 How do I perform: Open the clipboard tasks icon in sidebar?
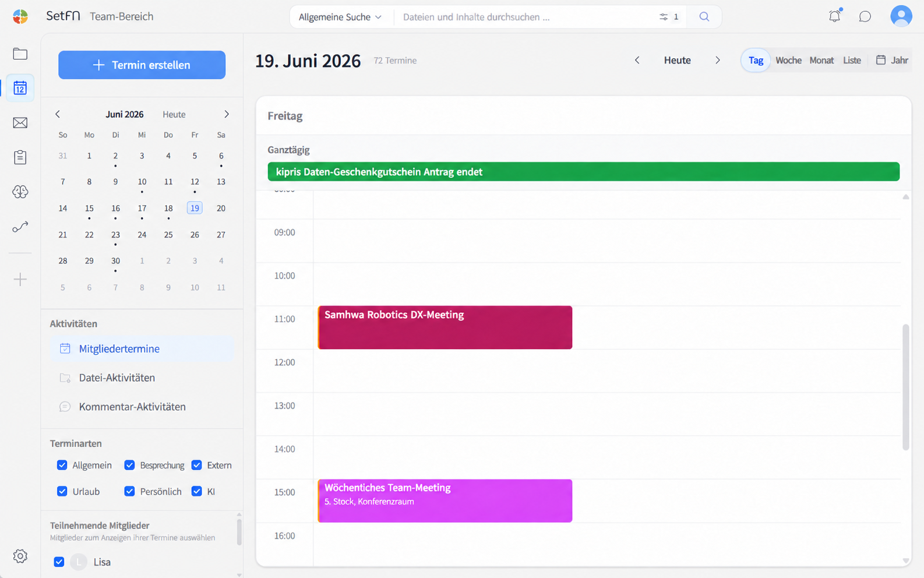(20, 157)
